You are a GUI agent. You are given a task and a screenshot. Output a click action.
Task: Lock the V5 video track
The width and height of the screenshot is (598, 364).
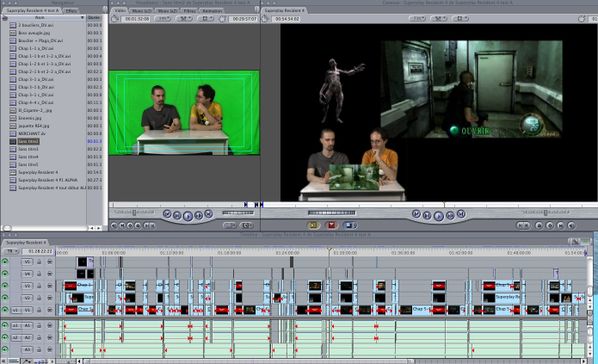39,262
